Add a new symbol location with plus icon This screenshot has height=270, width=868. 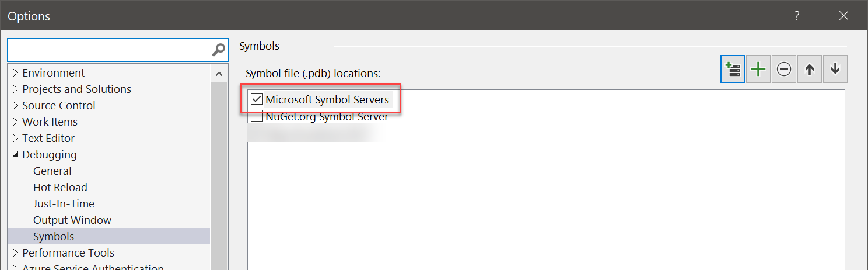(758, 70)
